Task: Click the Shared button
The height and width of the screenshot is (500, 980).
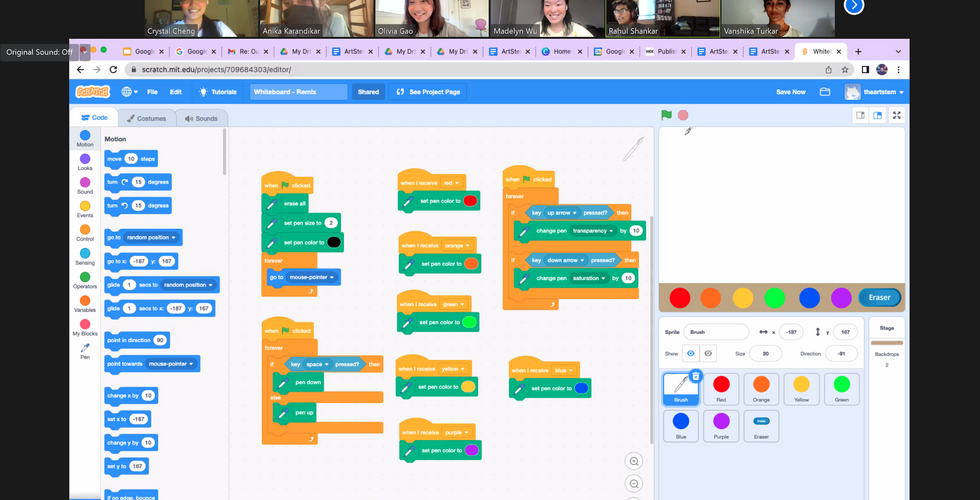Action: click(368, 92)
